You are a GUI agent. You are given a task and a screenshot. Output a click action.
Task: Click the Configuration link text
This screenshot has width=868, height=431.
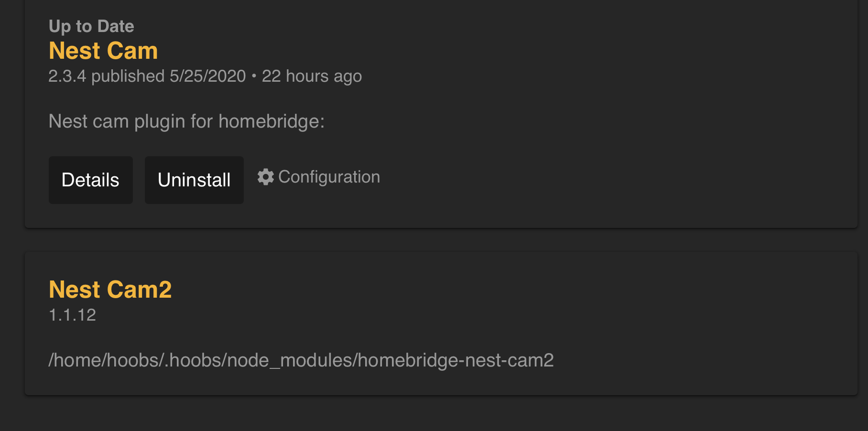tap(330, 176)
